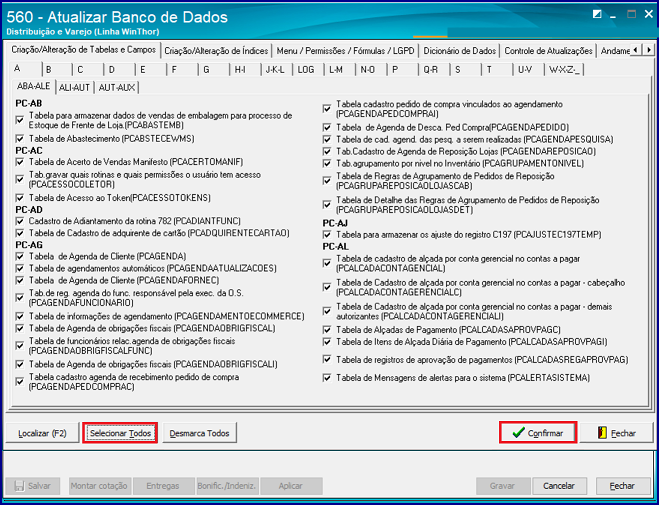The width and height of the screenshot is (659, 505).
Task: Switch to the ALI-AUT sub-tab
Action: [x=74, y=88]
